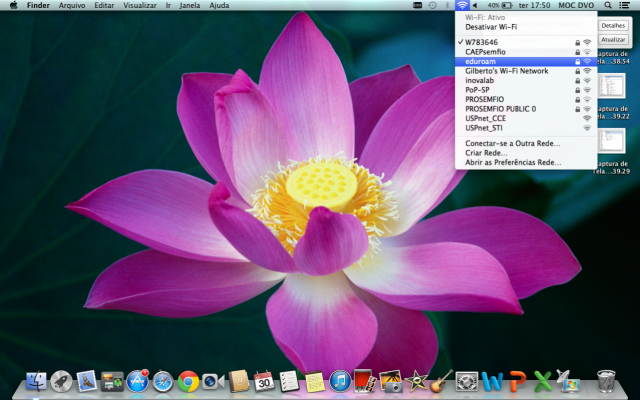Disable Wi-Fi via Desativar Wi-Fi
The image size is (640, 400).
pyautogui.click(x=491, y=27)
